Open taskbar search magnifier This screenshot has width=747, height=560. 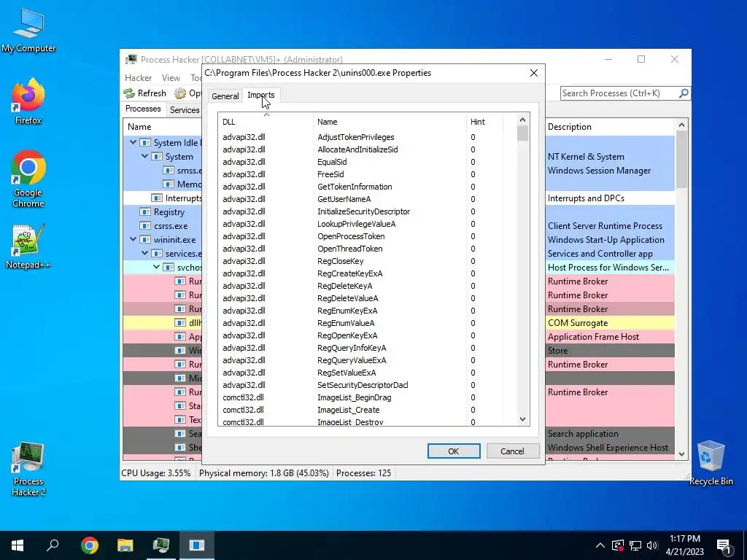(53, 545)
